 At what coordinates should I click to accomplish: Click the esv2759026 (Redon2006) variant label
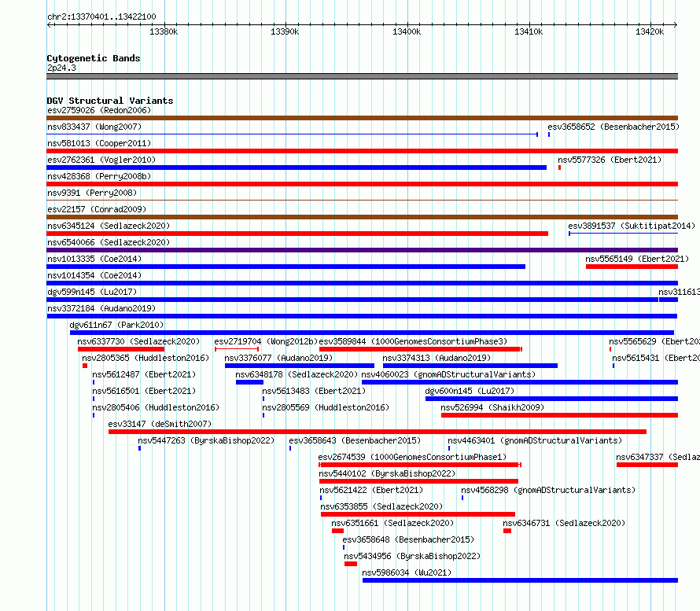[99, 110]
